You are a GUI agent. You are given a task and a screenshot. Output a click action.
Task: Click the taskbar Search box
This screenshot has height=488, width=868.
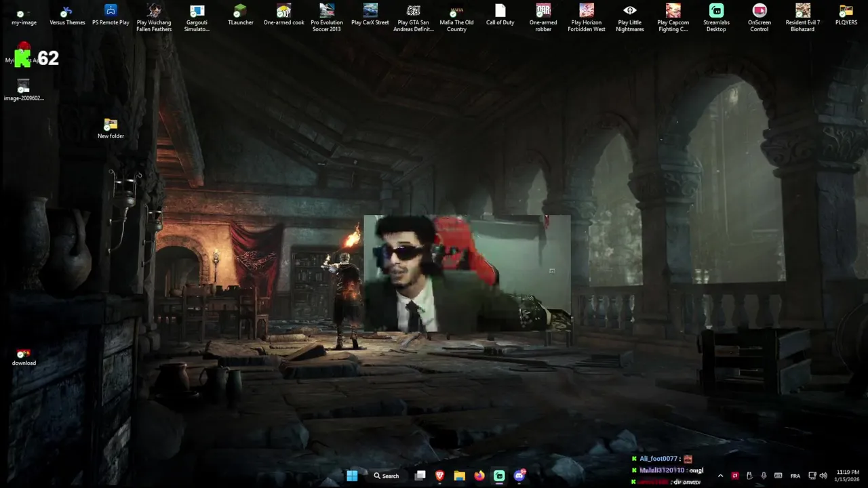(x=386, y=476)
